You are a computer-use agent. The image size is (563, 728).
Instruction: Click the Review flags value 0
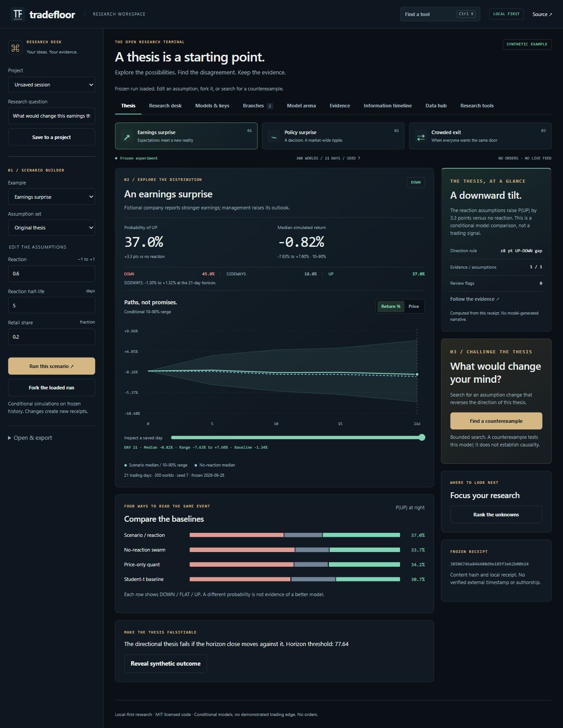pos(541,283)
